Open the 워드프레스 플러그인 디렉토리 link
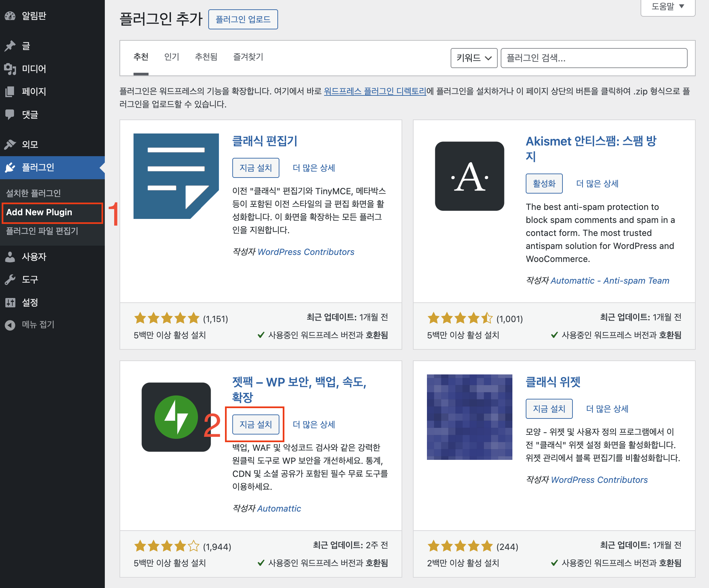This screenshot has height=588, width=709. pyautogui.click(x=375, y=91)
